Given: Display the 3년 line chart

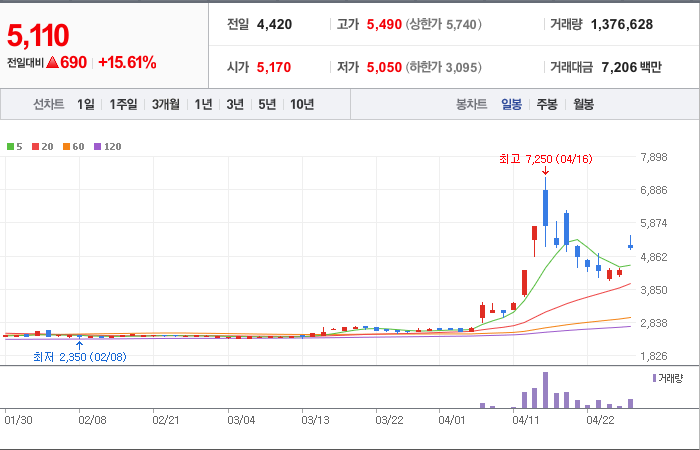Looking at the screenshot, I should [235, 104].
